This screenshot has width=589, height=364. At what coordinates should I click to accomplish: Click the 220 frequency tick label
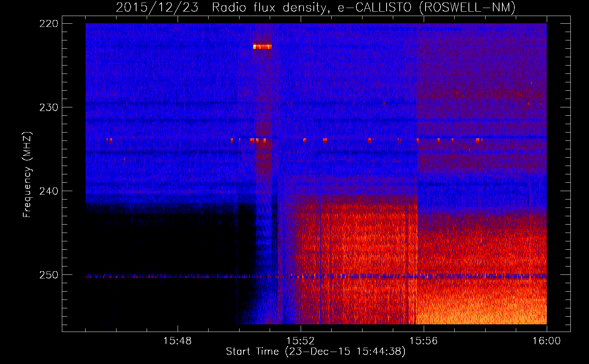coord(48,24)
